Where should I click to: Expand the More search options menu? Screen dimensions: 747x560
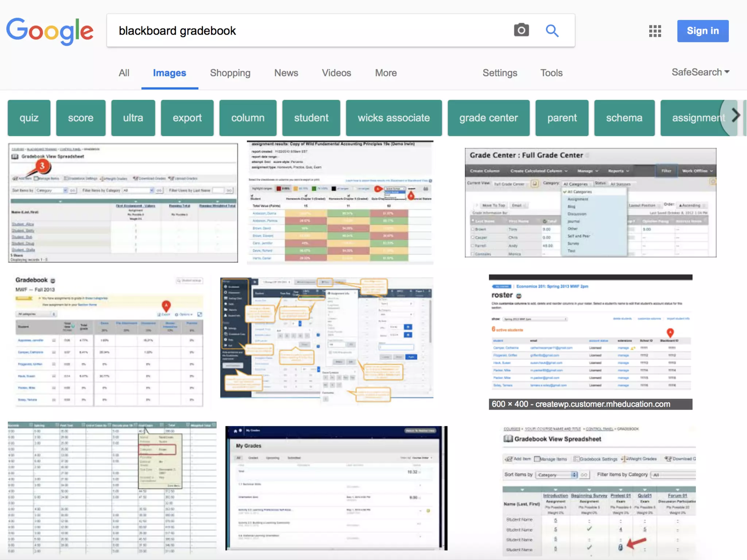click(x=386, y=73)
